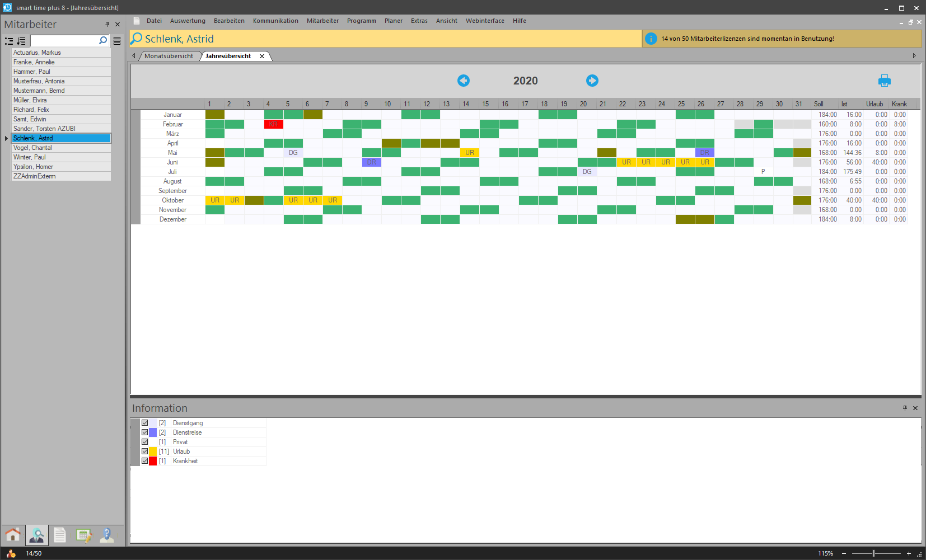Viewport: 926px width, 560px height.
Task: Uncheck the Urlaub checkbox
Action: (x=144, y=451)
